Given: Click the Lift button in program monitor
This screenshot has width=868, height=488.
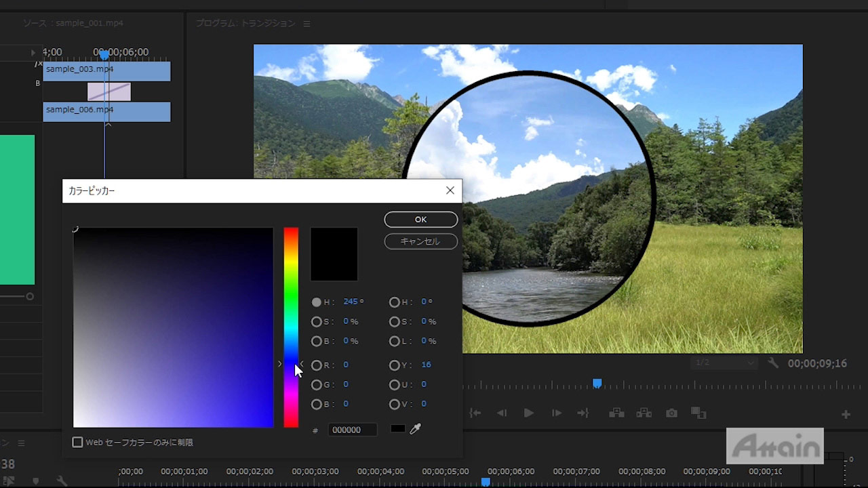Looking at the screenshot, I should (x=616, y=413).
